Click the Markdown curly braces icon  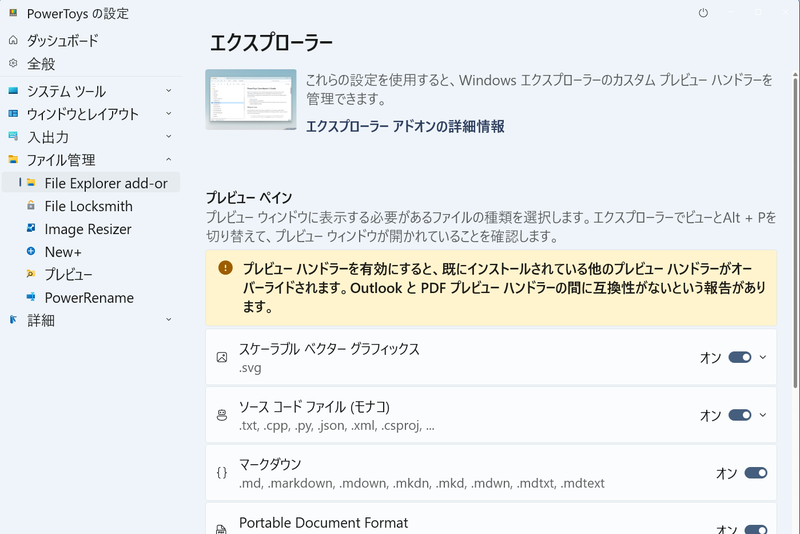tap(222, 473)
